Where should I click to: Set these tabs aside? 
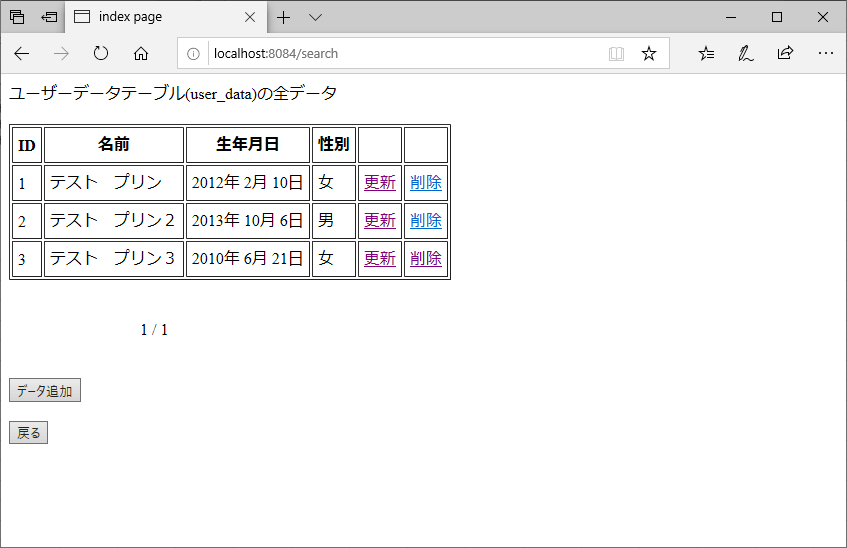(x=48, y=17)
